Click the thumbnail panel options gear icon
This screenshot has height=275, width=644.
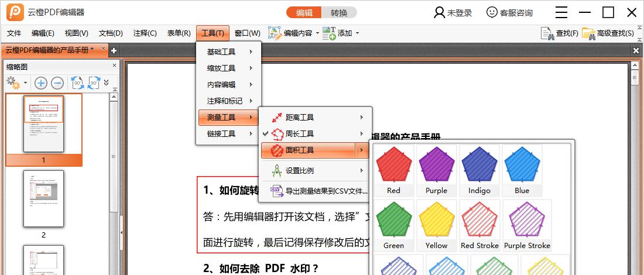pyautogui.click(x=13, y=83)
